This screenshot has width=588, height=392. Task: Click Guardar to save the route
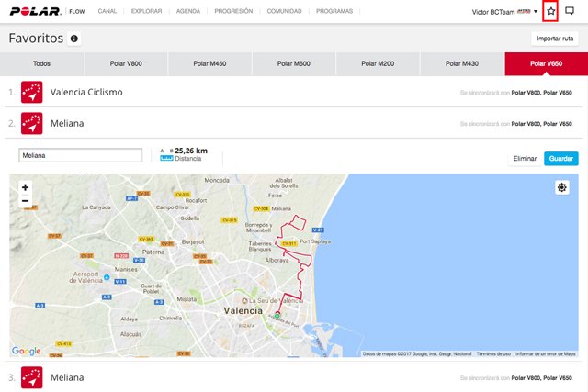pos(561,159)
